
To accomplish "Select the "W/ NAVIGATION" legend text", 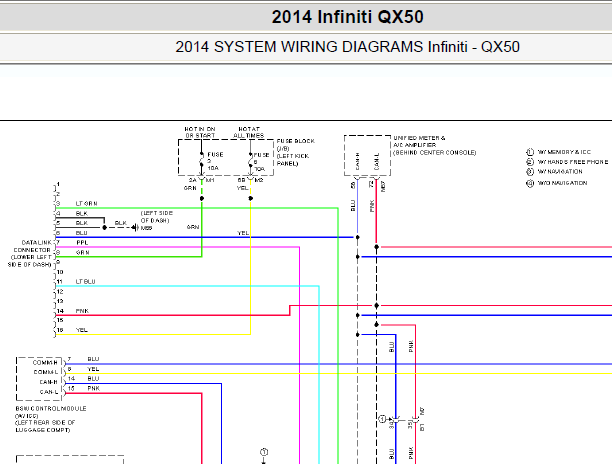I will click(x=560, y=172).
